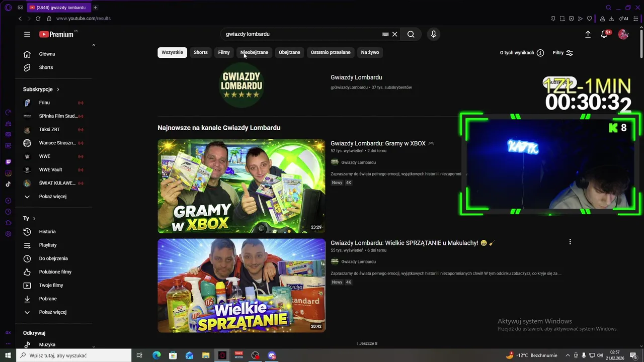This screenshot has width=644, height=362.
Task: Open Twitch in Opera sidebar
Action: click(x=8, y=162)
